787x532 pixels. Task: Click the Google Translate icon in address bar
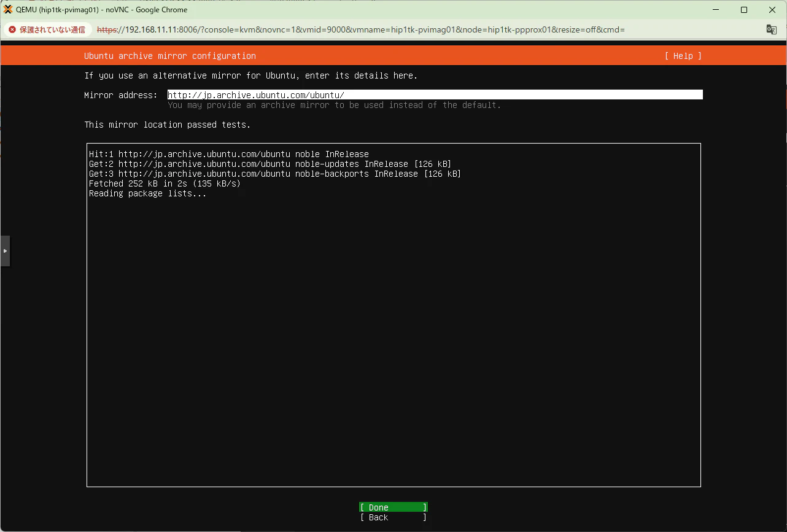[772, 29]
